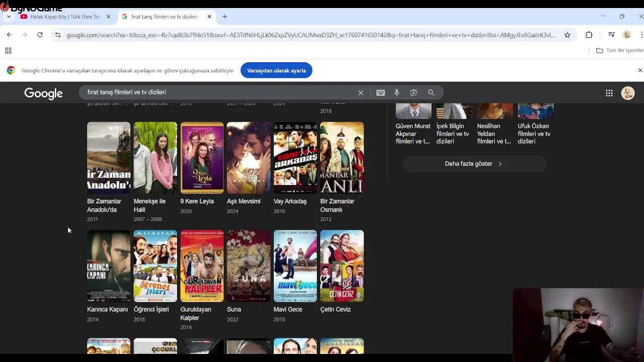
Task: Open the Suna poster
Action: click(x=249, y=266)
